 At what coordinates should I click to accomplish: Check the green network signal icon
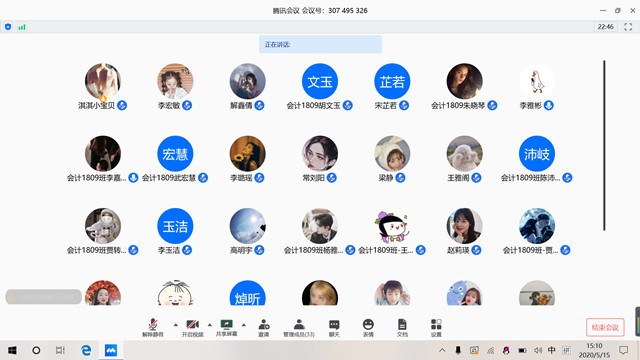(x=22, y=27)
